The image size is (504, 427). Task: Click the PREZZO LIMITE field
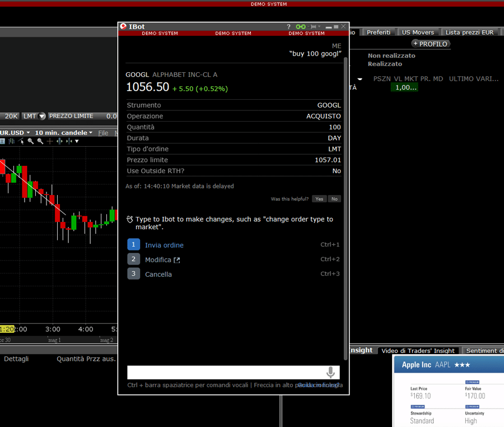coord(82,116)
